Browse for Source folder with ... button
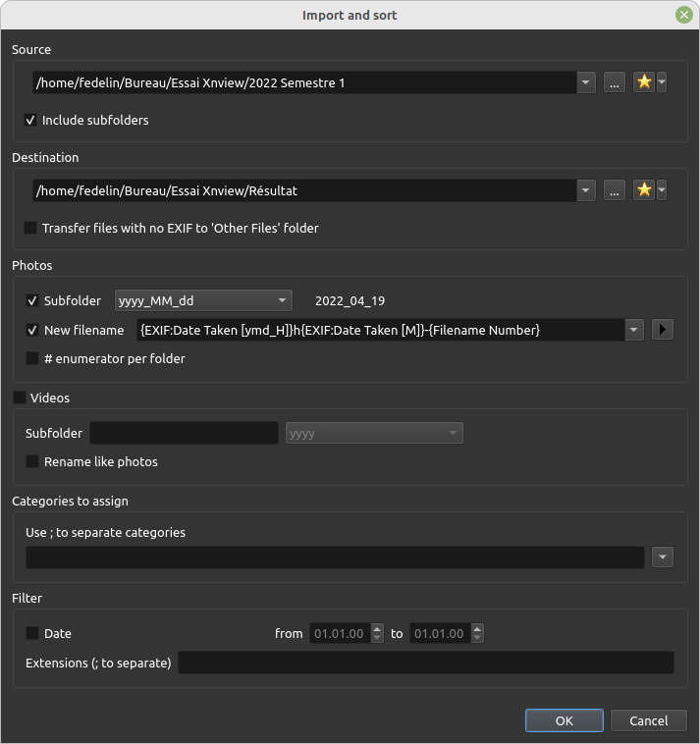Image resolution: width=700 pixels, height=744 pixels. click(x=614, y=82)
